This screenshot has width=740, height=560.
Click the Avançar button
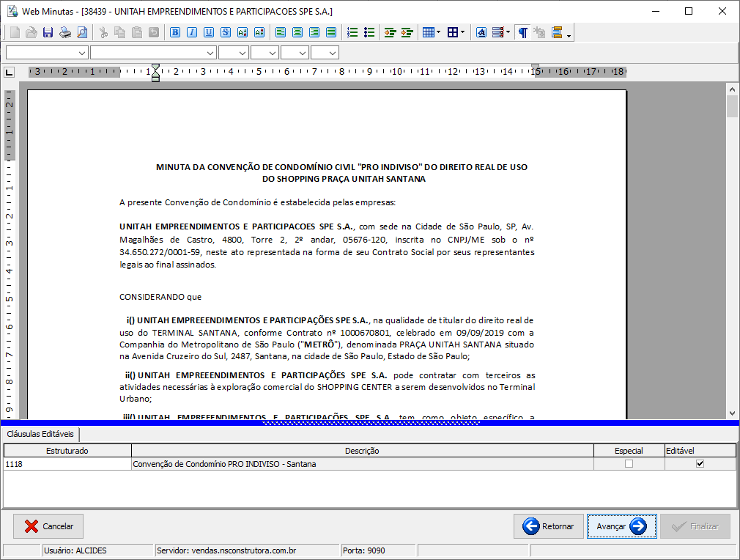(621, 526)
